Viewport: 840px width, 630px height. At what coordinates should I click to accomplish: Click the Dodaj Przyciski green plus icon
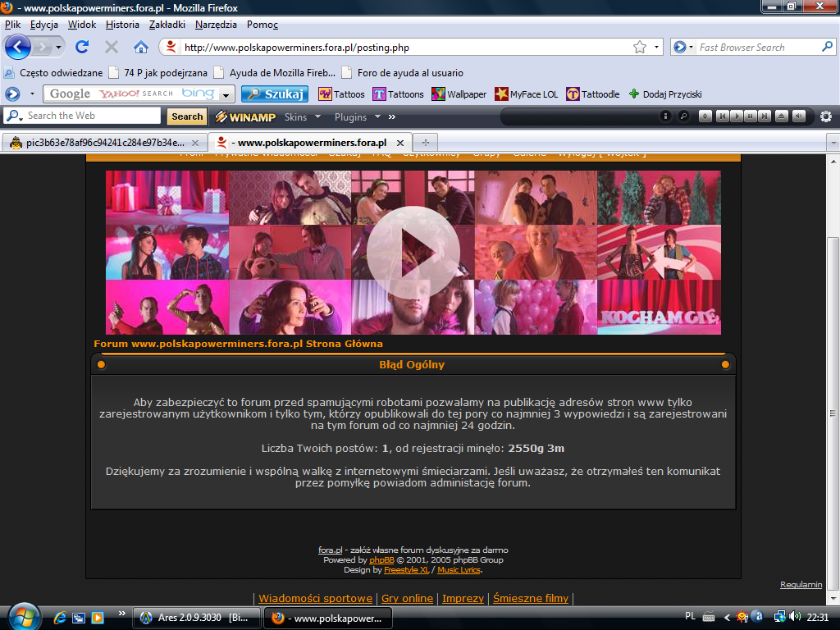(632, 94)
